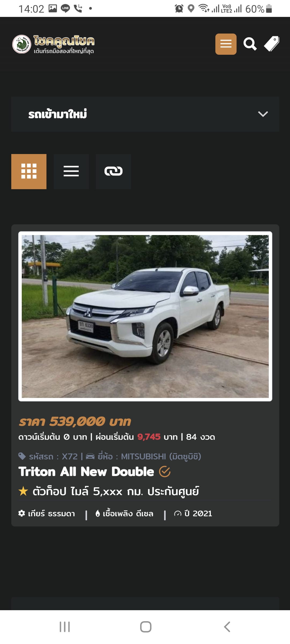This screenshot has height=644, width=290.
Task: Expand the รถเข้ามาใหม่ dropdown
Action: pyautogui.click(x=145, y=114)
